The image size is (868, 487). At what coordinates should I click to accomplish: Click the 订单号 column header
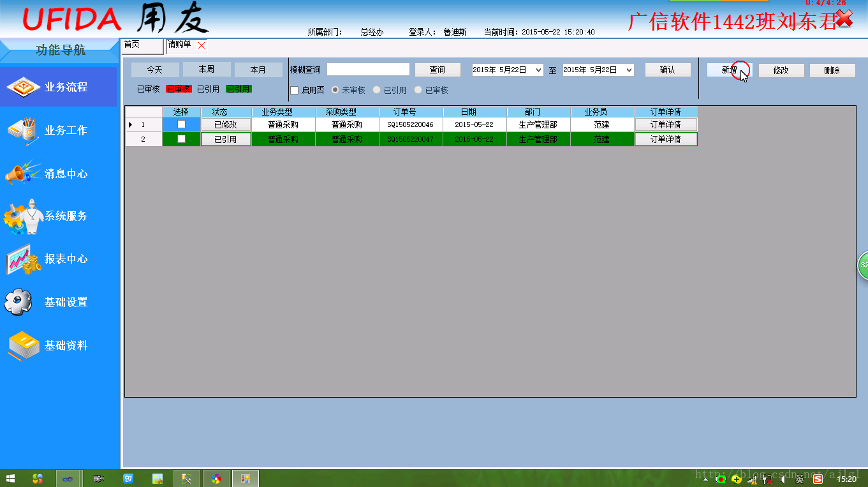[x=411, y=112]
